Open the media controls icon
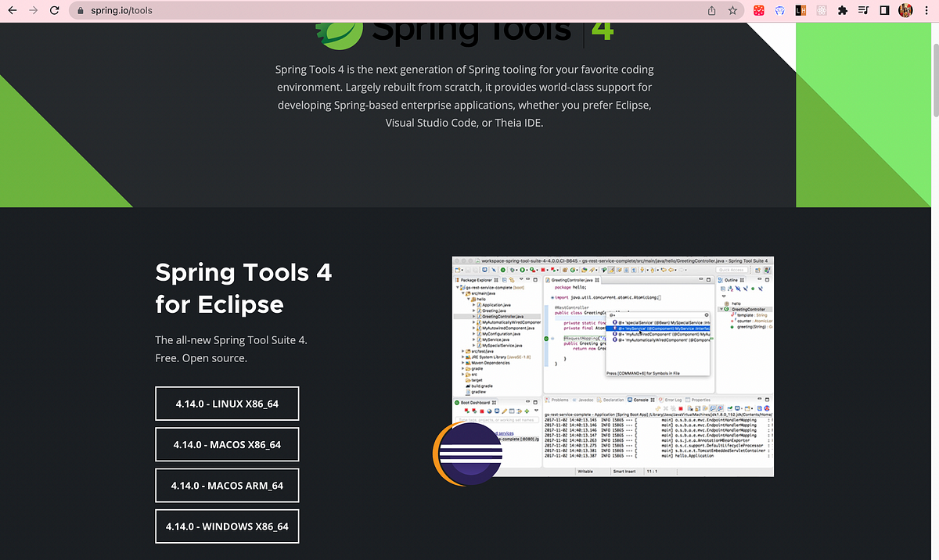939x560 pixels. point(864,11)
